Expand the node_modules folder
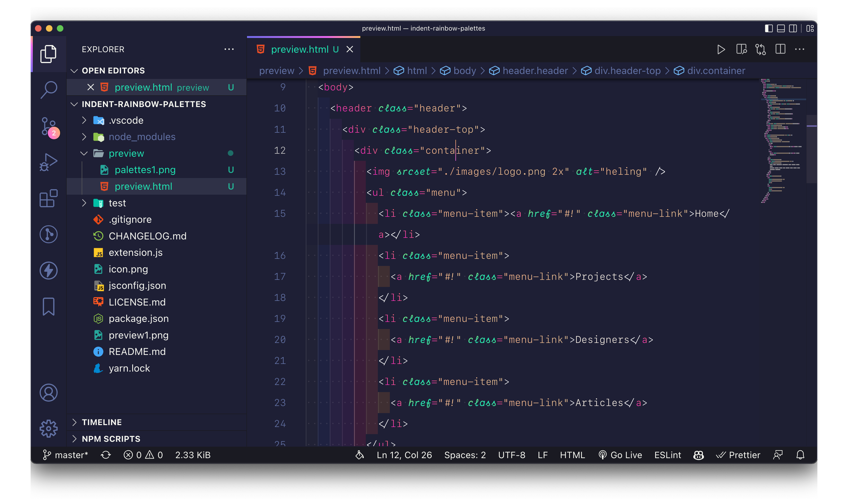 (142, 137)
